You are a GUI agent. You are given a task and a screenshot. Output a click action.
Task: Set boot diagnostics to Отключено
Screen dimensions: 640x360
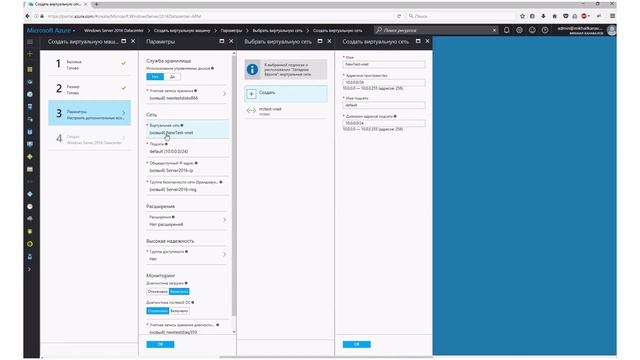tap(158, 291)
